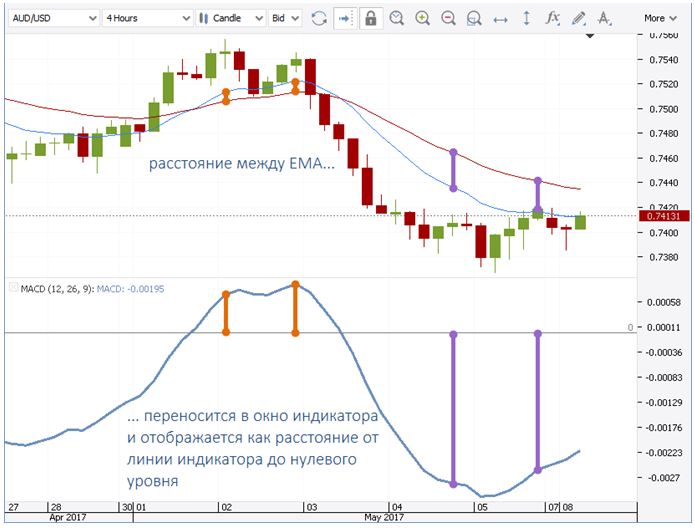695x528 pixels.
Task: Click the zoom out magnifier icon
Action: 449,18
